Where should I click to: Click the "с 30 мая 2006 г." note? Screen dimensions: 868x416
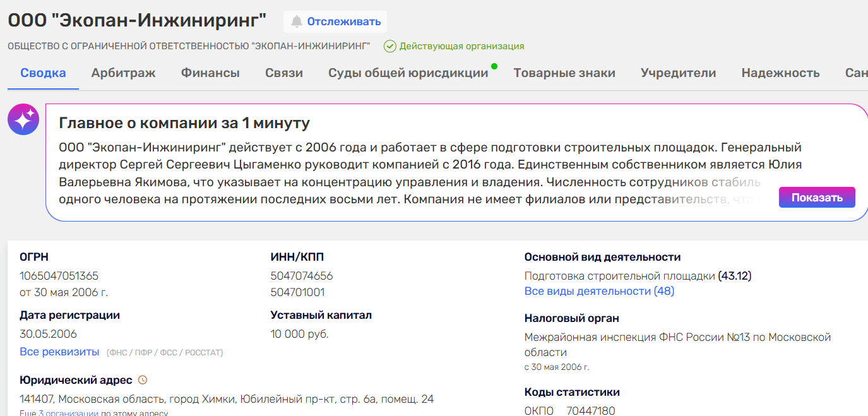click(x=557, y=367)
